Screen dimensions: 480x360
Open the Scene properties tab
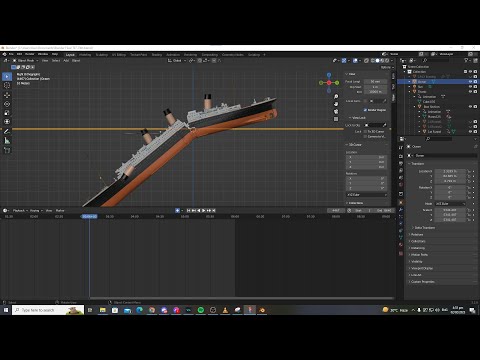401,177
